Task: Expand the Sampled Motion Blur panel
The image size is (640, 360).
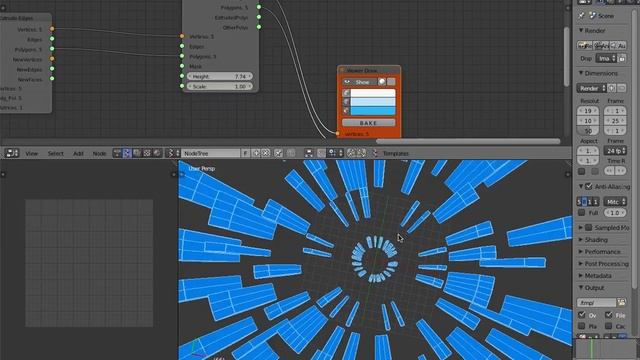Action: (581, 227)
